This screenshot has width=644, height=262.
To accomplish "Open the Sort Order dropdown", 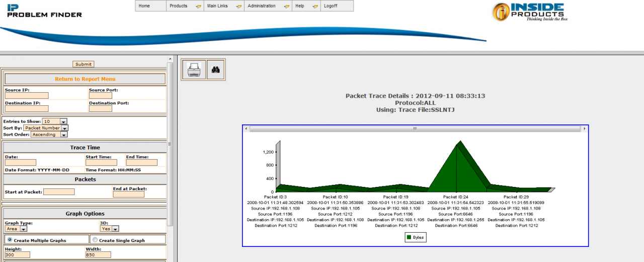I will (x=63, y=135).
